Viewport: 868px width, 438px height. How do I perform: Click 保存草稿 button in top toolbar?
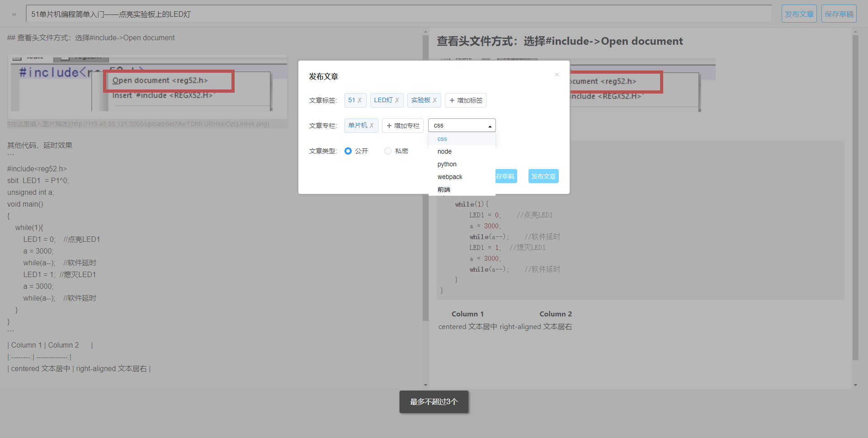pos(839,14)
